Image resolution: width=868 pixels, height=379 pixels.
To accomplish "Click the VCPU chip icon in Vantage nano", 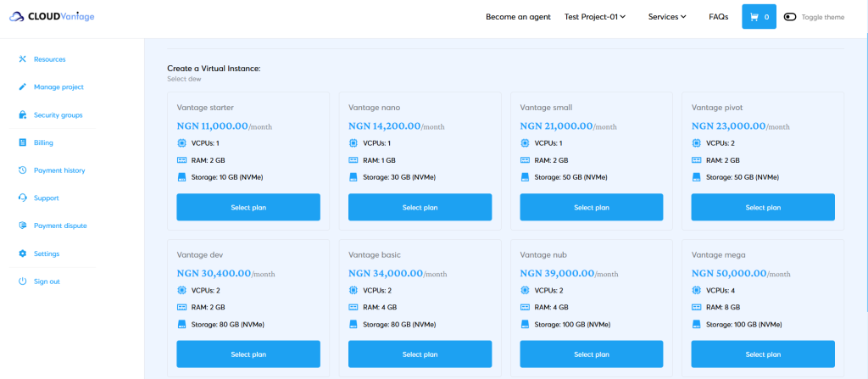I will [x=353, y=143].
